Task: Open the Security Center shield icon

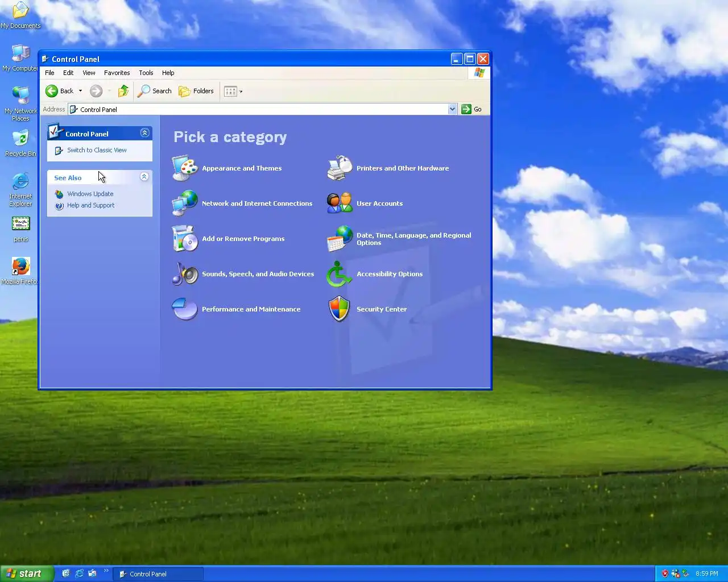Action: point(340,309)
